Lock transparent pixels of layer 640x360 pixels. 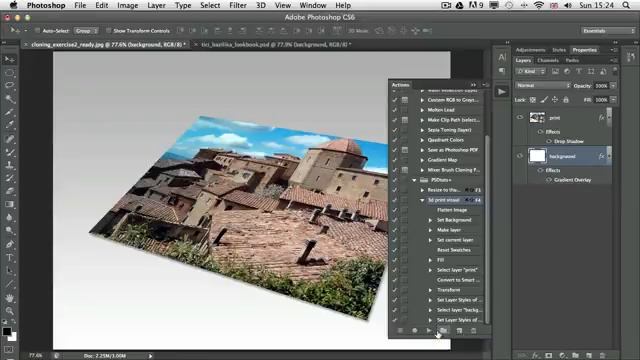click(533, 100)
